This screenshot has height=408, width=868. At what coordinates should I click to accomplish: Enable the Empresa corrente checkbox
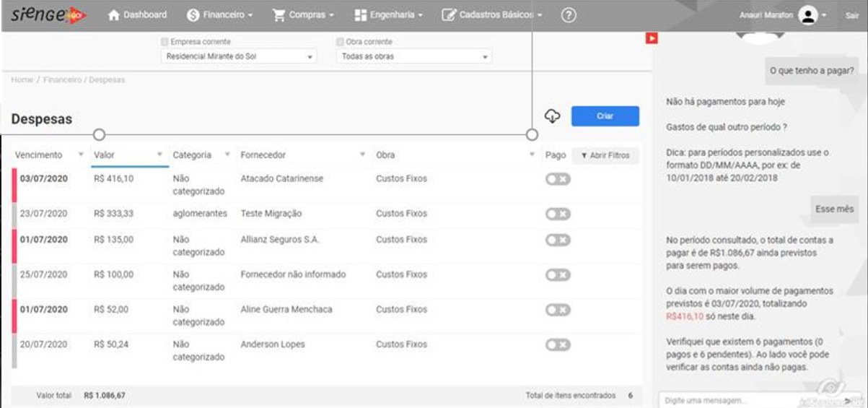[165, 42]
